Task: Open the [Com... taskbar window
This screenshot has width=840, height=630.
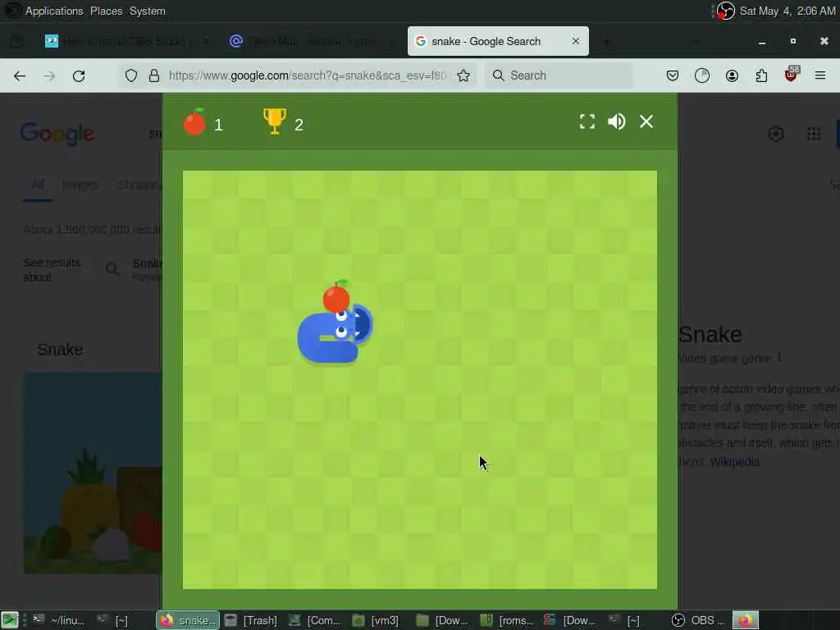Action: (x=316, y=620)
